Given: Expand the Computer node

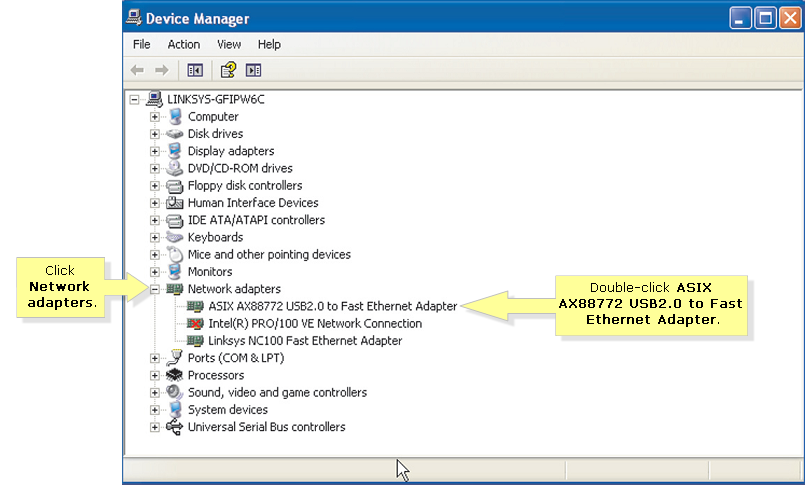Looking at the screenshot, I should coord(155,117).
